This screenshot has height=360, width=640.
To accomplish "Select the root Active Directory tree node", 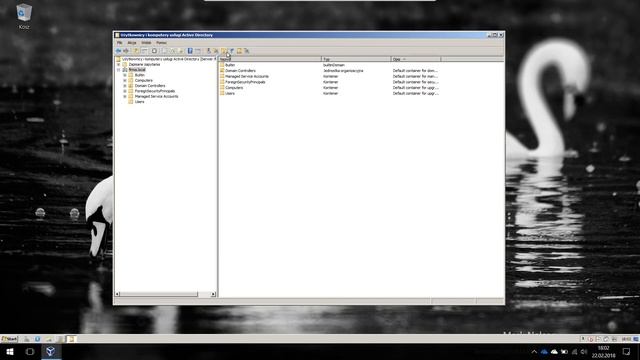I will click(x=169, y=59).
